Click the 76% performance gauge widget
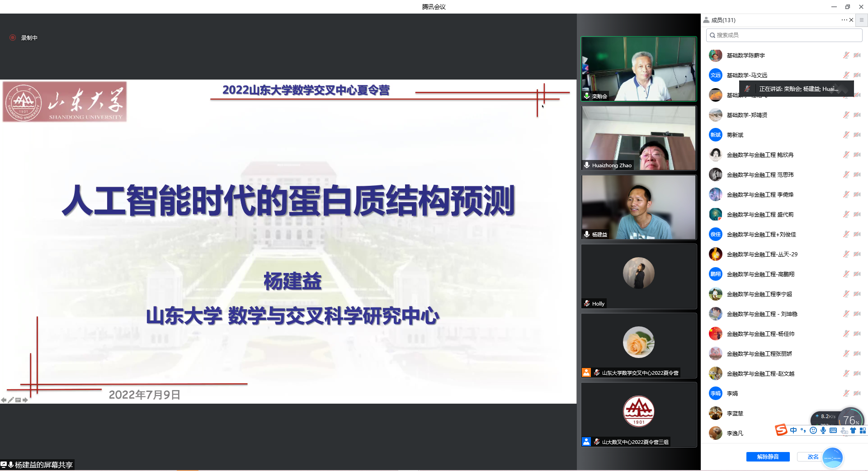Image resolution: width=868 pixels, height=471 pixels. [851, 419]
